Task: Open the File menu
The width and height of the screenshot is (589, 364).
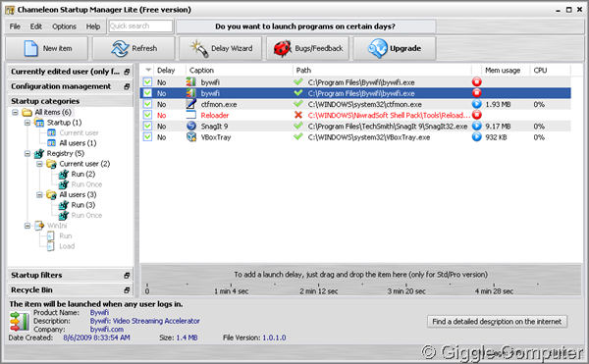Action: pos(15,26)
